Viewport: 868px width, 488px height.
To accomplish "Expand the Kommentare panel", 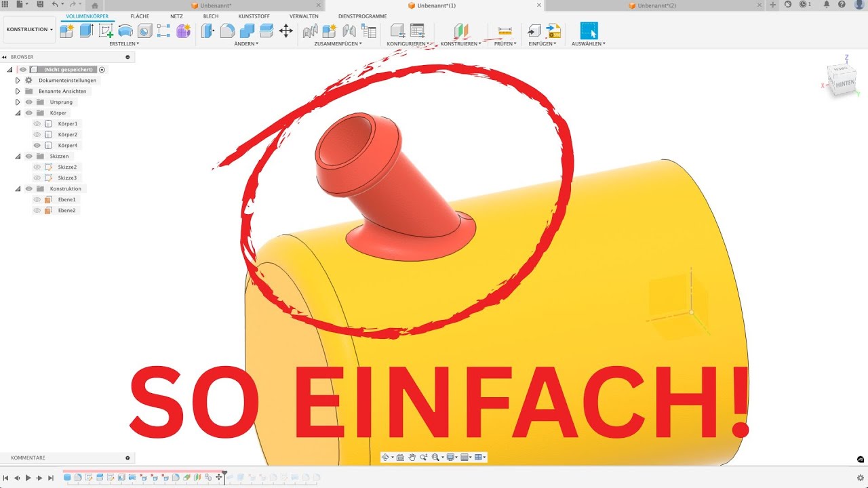I will [x=127, y=458].
